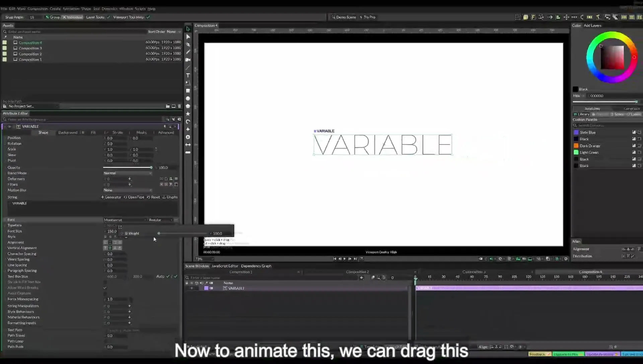
Task: Select the Ellipse shape tool
Action: (x=188, y=98)
